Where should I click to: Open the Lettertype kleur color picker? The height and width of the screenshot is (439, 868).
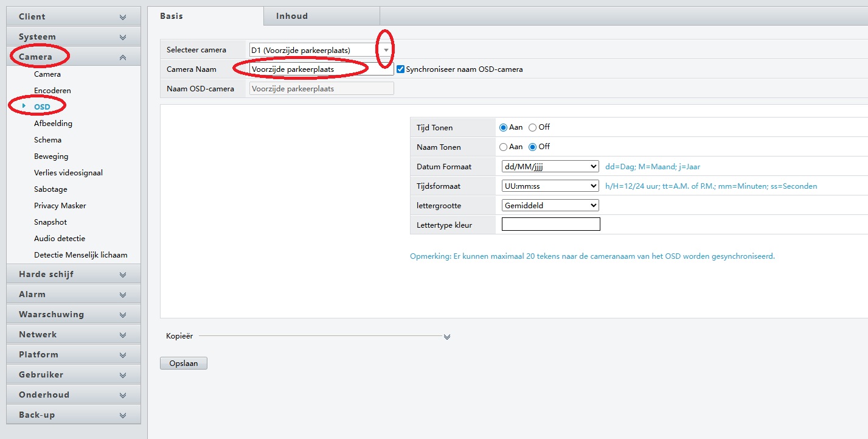[550, 225]
